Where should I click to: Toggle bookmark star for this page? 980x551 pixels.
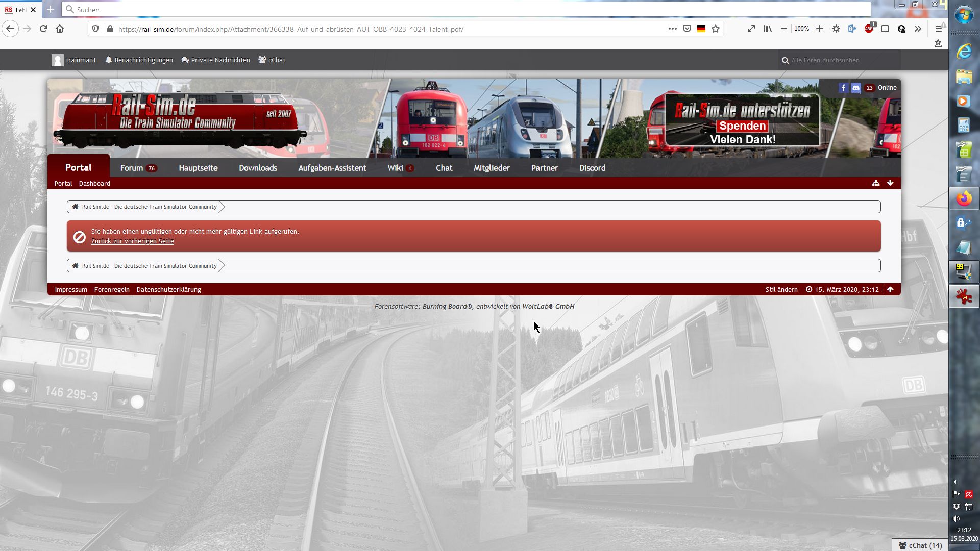coord(716,29)
